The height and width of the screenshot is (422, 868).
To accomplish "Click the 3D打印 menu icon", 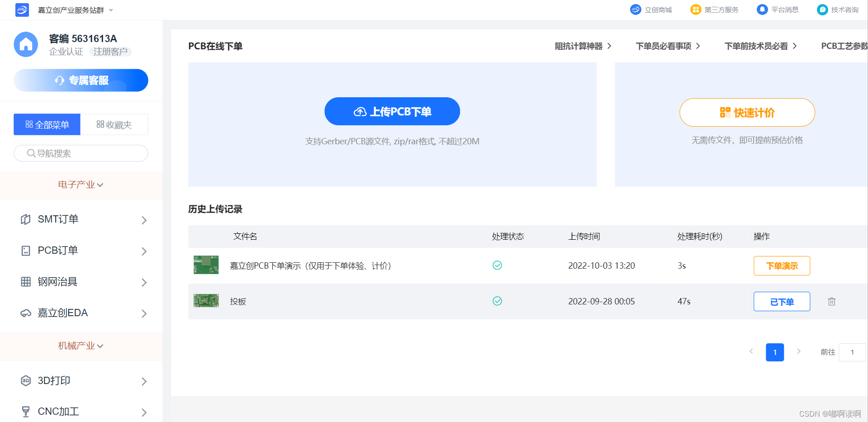I will tap(26, 380).
